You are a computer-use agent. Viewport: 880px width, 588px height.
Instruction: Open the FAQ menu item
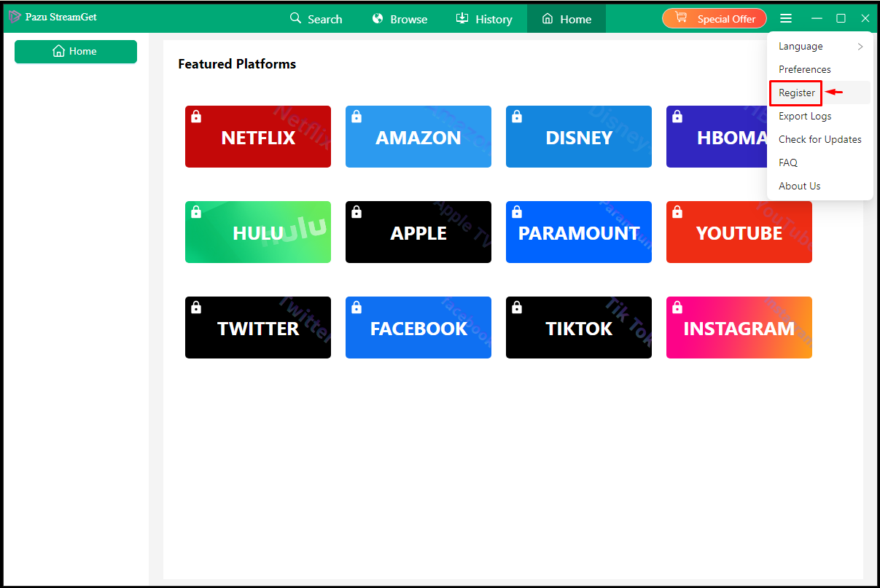coord(820,162)
